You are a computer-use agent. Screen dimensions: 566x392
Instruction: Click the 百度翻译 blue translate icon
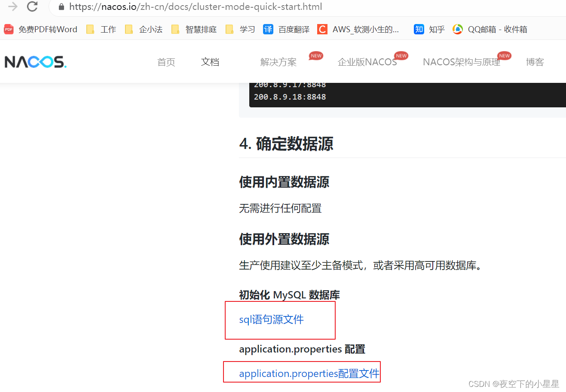(268, 29)
